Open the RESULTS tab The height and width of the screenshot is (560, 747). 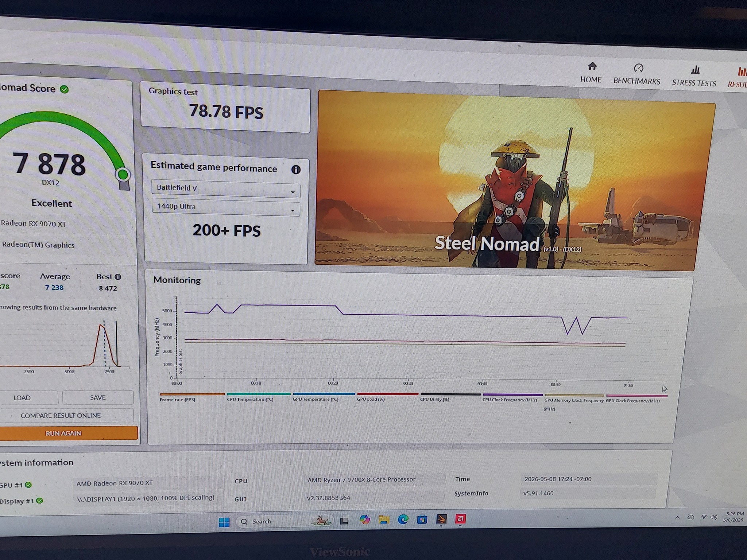(738, 78)
